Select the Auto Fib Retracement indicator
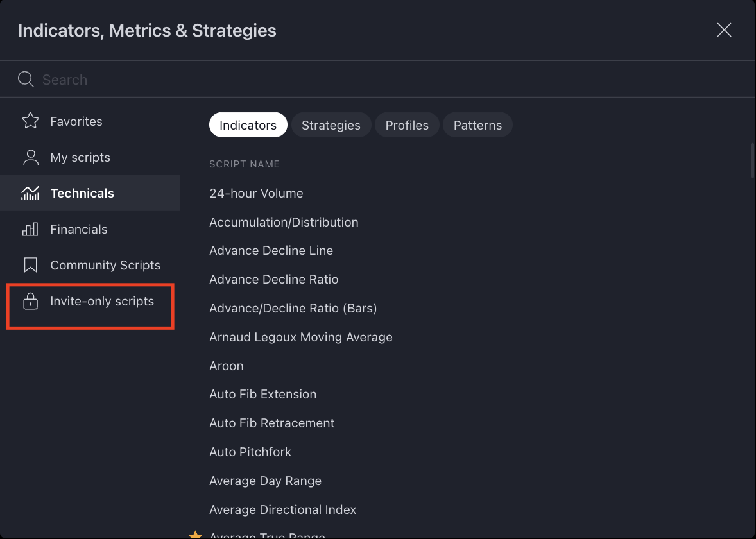Screen dimensions: 756x539 [272, 423]
